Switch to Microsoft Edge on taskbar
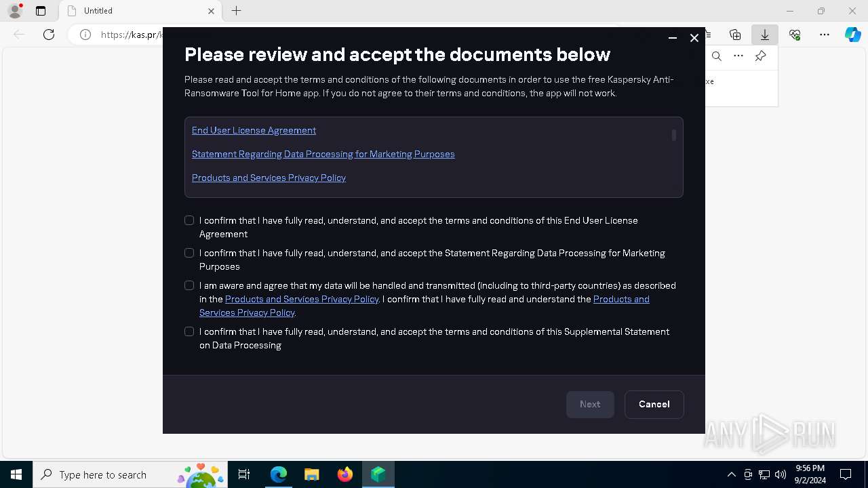 coord(279,474)
